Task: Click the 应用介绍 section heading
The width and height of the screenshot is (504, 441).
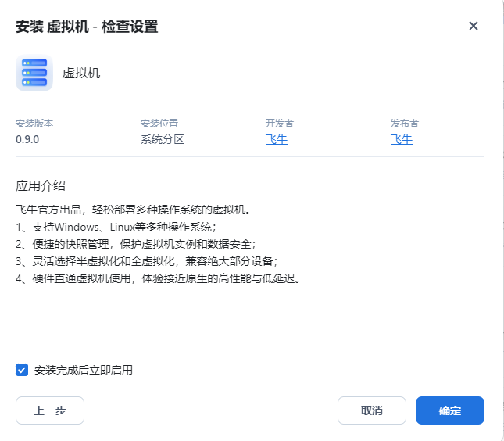Action: [41, 185]
